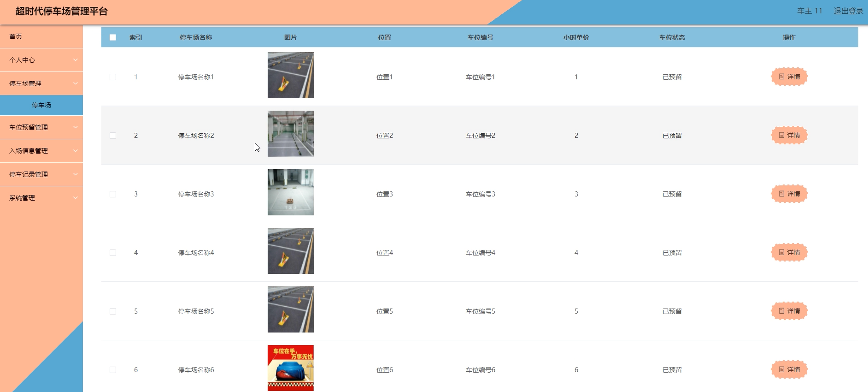Check the row checkbox for 停车场名称4
Image resolution: width=868 pixels, height=392 pixels.
[113, 253]
